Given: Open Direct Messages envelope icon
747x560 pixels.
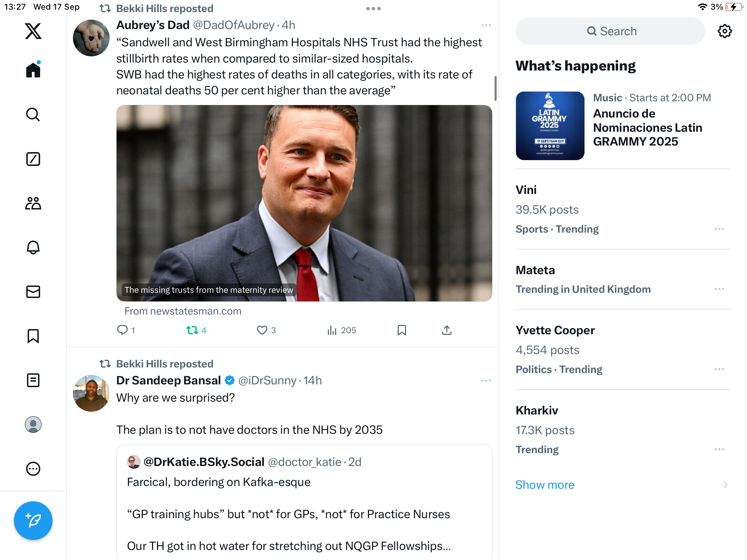Looking at the screenshot, I should pyautogui.click(x=33, y=292).
